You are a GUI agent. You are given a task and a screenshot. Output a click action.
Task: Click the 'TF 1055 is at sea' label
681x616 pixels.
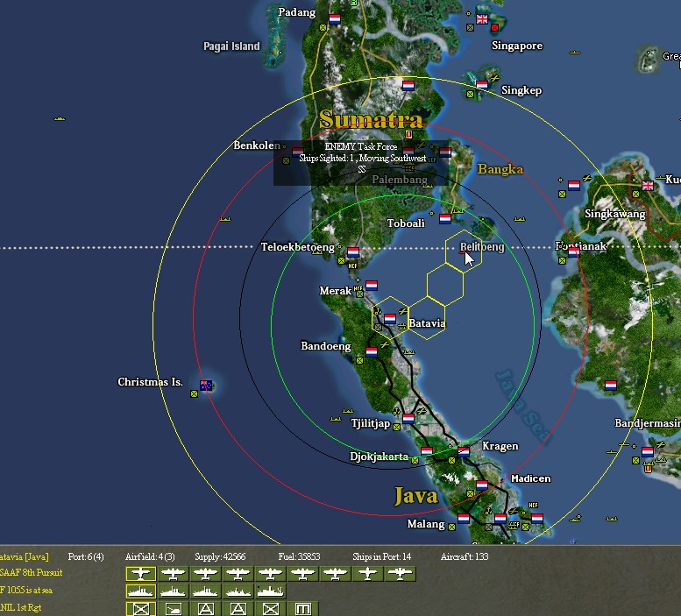[x=25, y=590]
